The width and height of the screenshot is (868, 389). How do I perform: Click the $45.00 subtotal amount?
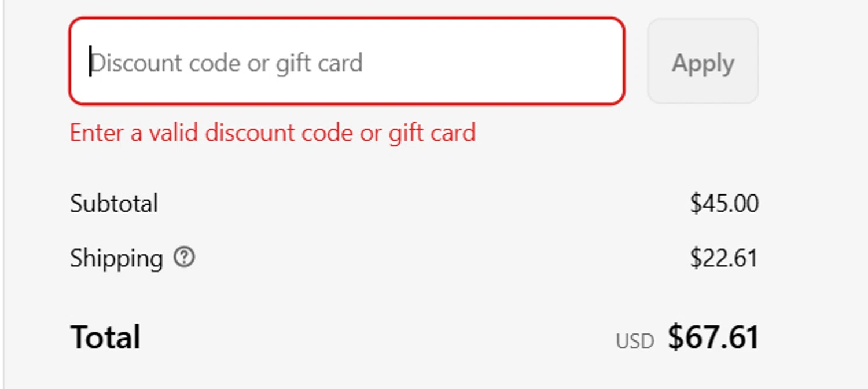click(724, 204)
